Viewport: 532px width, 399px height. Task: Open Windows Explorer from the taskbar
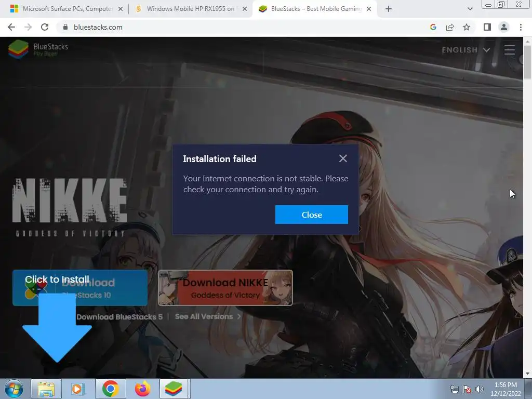pos(46,389)
